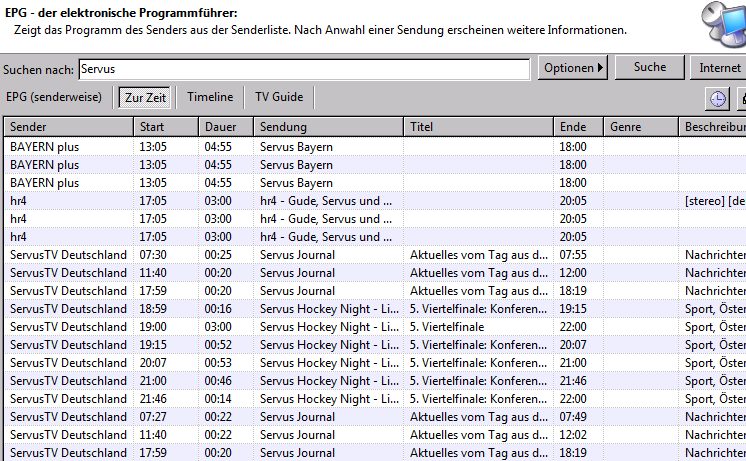
Task: Sort by the Sender column header
Action: coord(69,127)
